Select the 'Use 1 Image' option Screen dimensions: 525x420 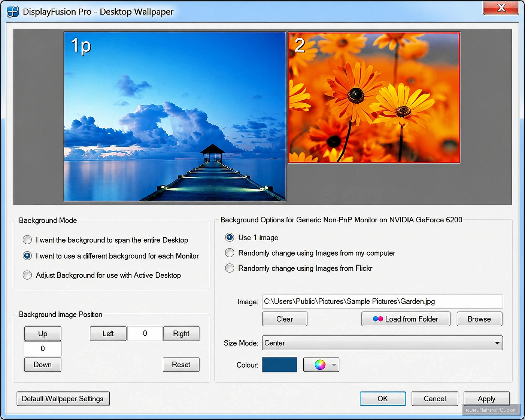[x=252, y=237]
